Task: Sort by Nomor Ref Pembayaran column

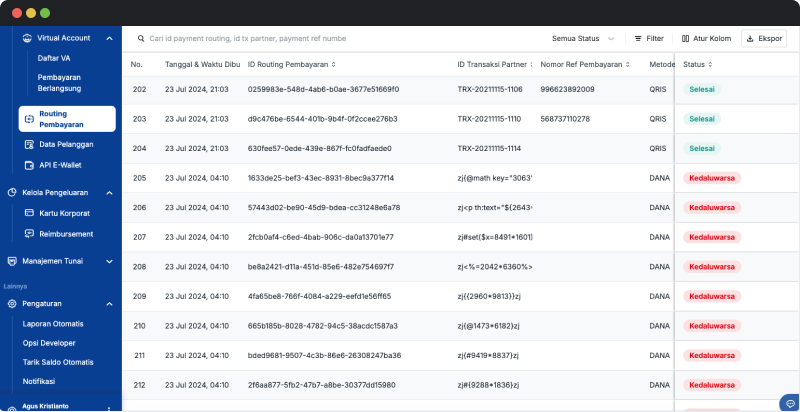Action: click(628, 65)
